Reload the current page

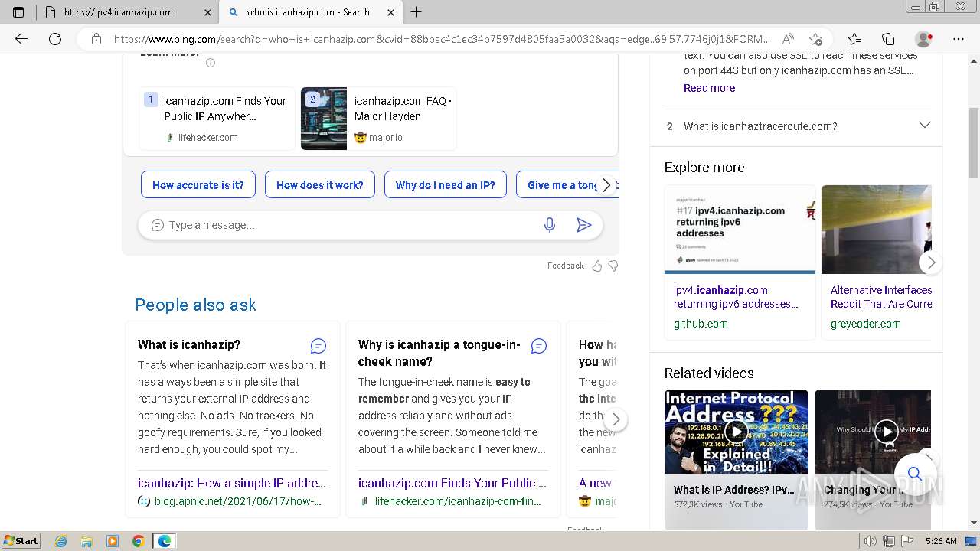pos(55,39)
